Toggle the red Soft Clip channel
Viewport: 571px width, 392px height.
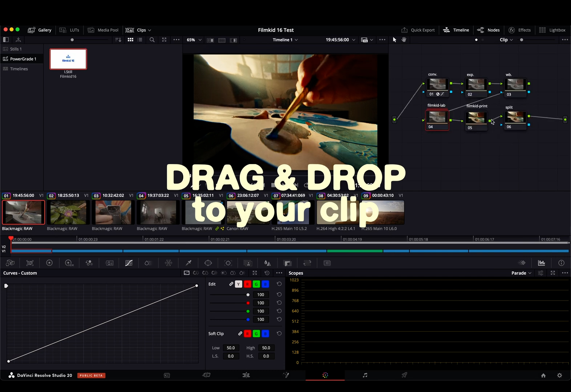[x=247, y=334]
